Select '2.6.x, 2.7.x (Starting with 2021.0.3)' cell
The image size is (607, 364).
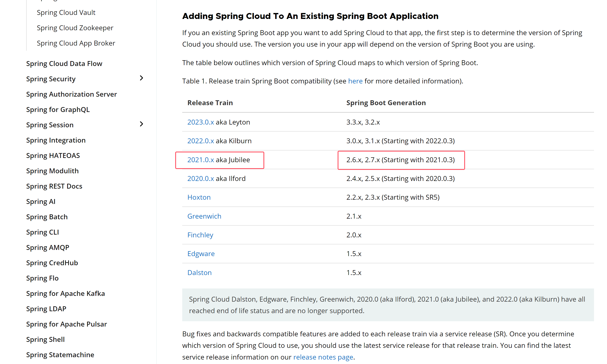[400, 160]
